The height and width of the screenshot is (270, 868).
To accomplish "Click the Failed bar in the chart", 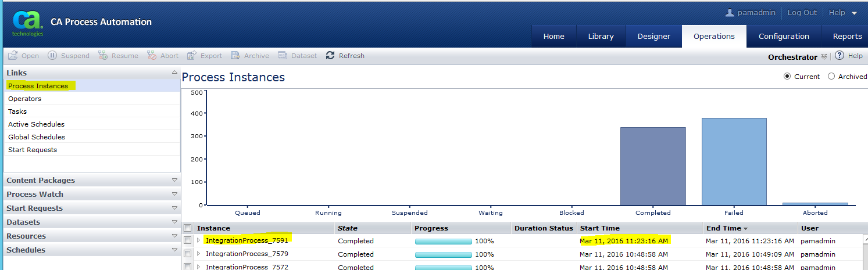I will tap(734, 161).
